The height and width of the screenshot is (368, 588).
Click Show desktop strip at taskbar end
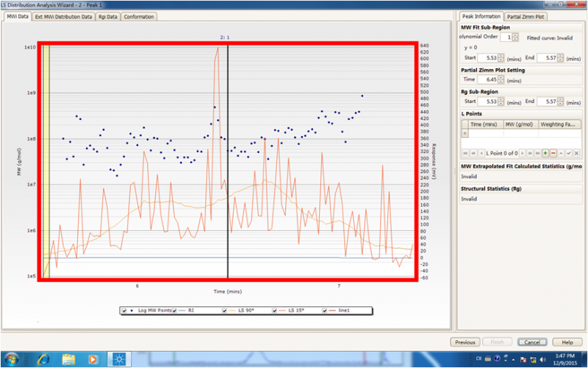(584, 359)
